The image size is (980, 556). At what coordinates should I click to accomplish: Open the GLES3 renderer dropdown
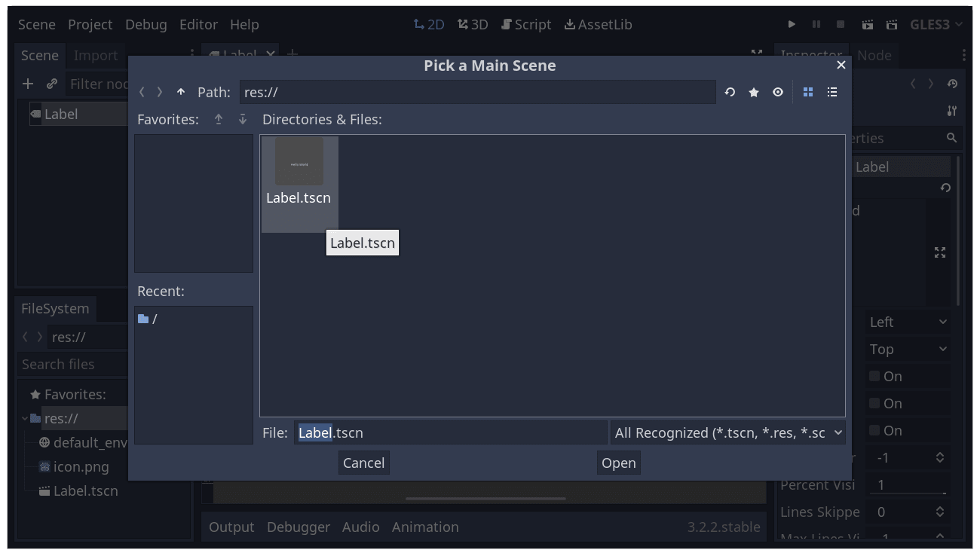click(936, 24)
